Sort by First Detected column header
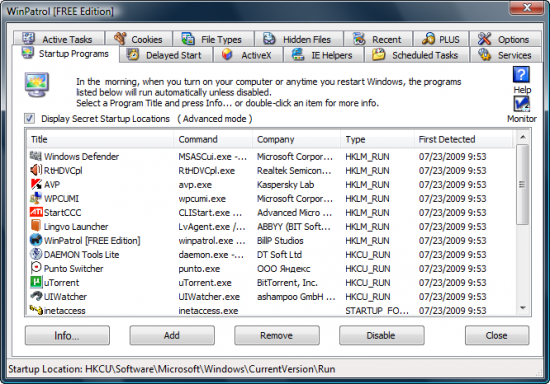The height and width of the screenshot is (384, 550). (x=463, y=139)
